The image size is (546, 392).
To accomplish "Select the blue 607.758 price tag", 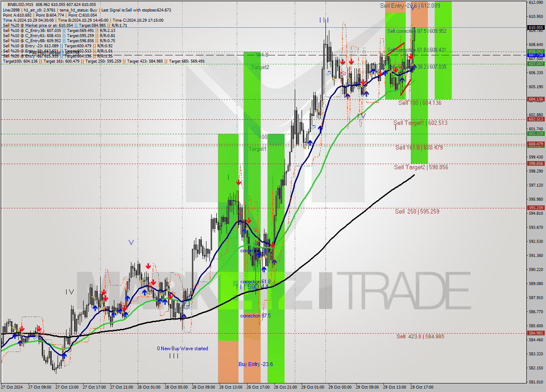I will (x=536, y=55).
